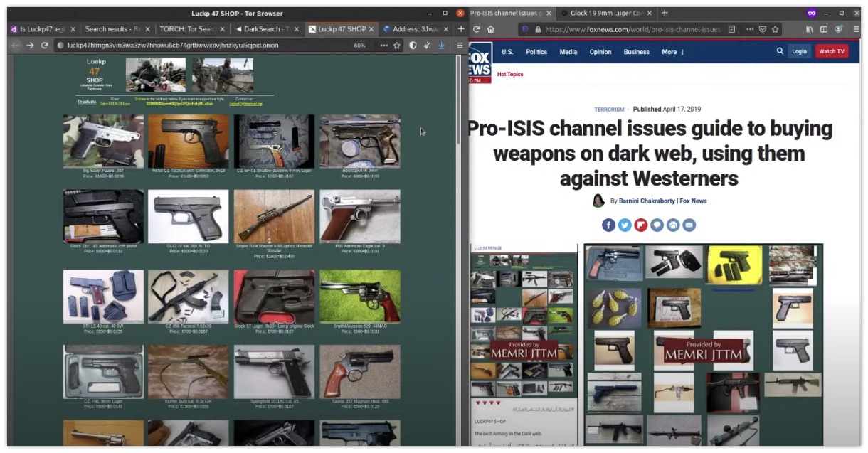Toggle reader view on Fox News article
Viewport: 868px width, 453px height.
(x=732, y=29)
